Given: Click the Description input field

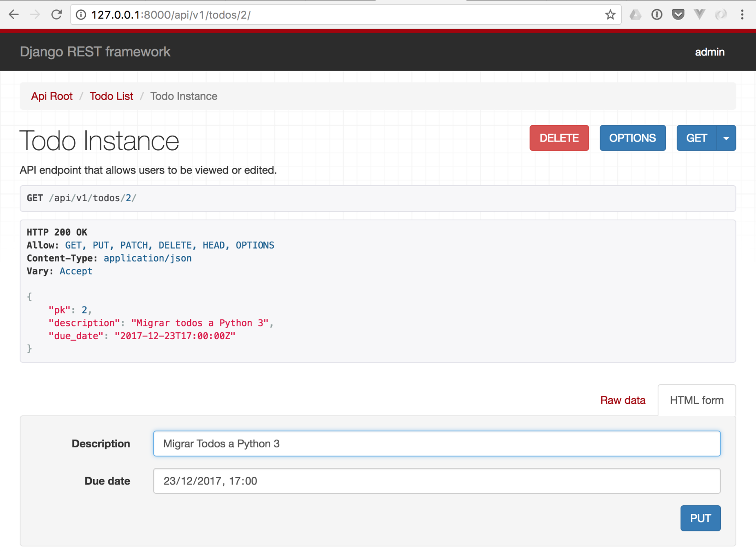Looking at the screenshot, I should [437, 444].
